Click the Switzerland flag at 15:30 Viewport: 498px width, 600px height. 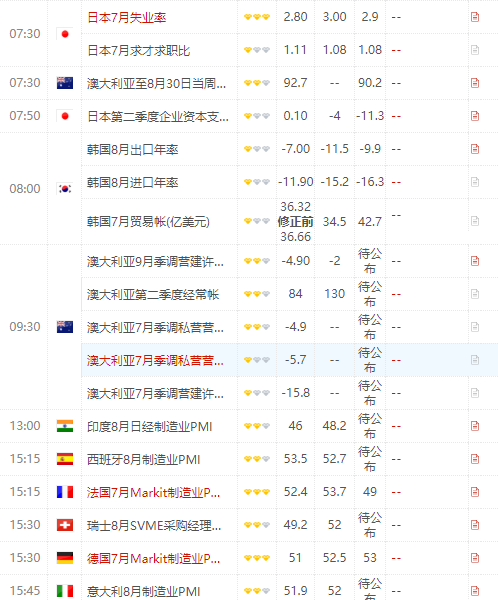pos(65,525)
